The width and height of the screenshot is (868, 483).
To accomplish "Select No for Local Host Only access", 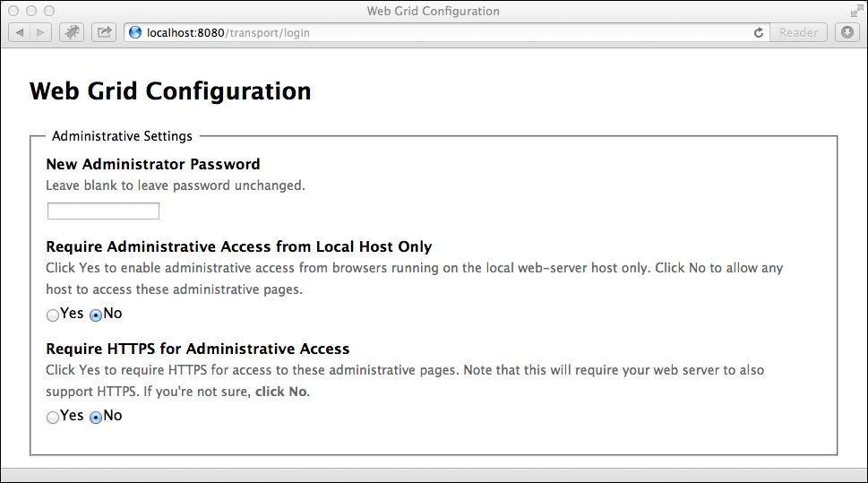I will coord(96,315).
